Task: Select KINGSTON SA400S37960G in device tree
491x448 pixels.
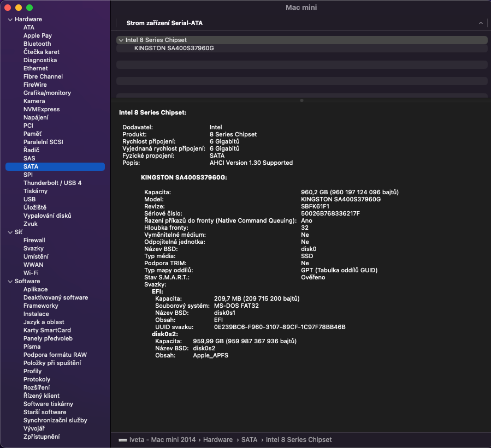Action: [x=174, y=48]
